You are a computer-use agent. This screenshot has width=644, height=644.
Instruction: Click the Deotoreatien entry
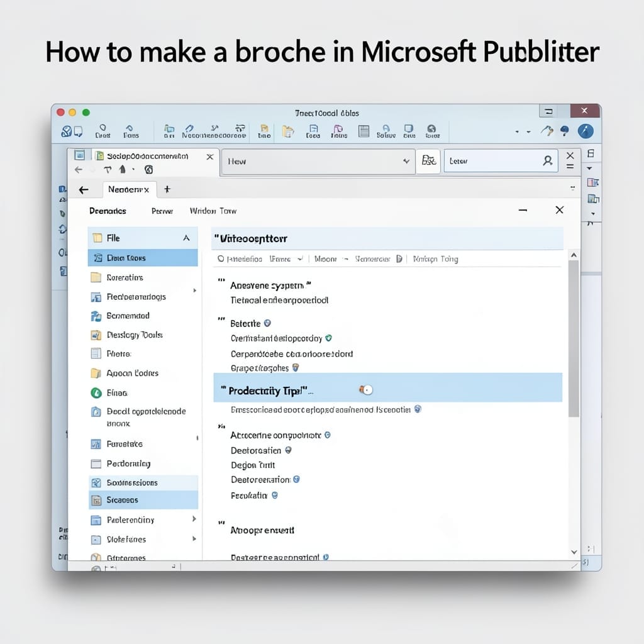pyautogui.click(x=256, y=450)
